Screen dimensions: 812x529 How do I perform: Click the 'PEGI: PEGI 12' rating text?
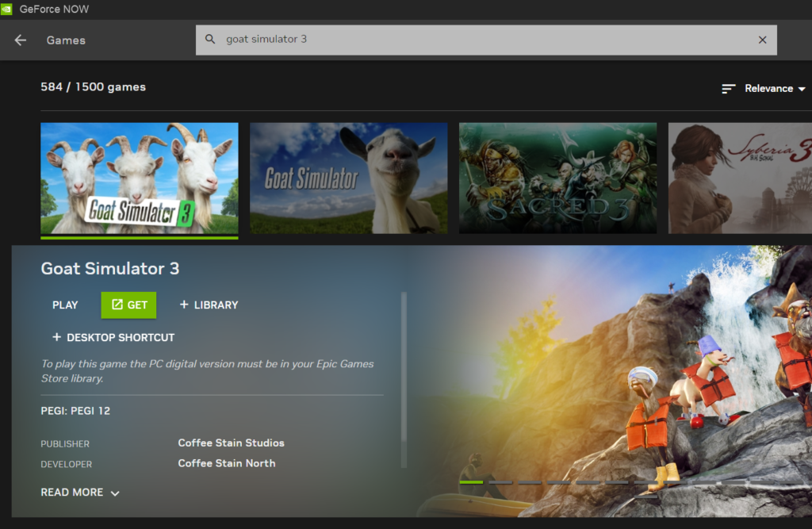pyautogui.click(x=75, y=411)
